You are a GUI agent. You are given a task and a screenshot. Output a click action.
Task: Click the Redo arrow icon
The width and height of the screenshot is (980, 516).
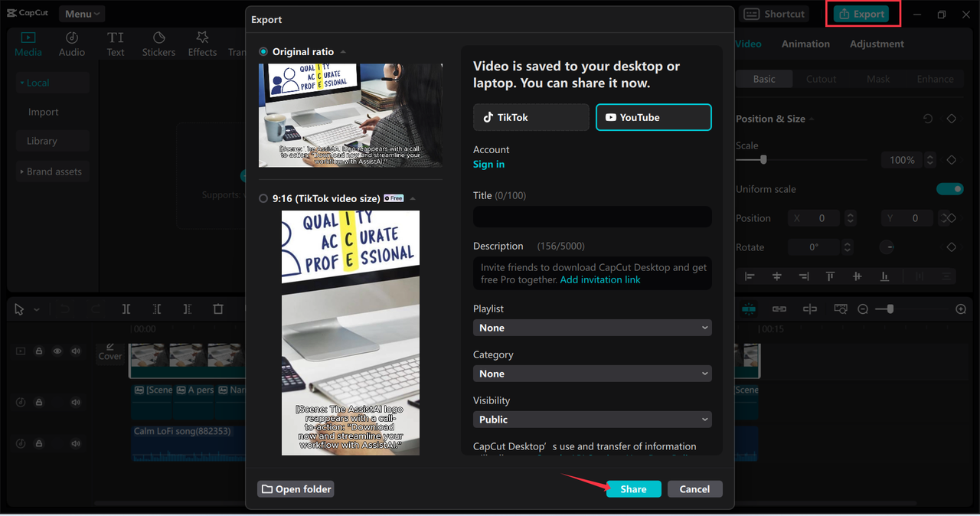(96, 309)
